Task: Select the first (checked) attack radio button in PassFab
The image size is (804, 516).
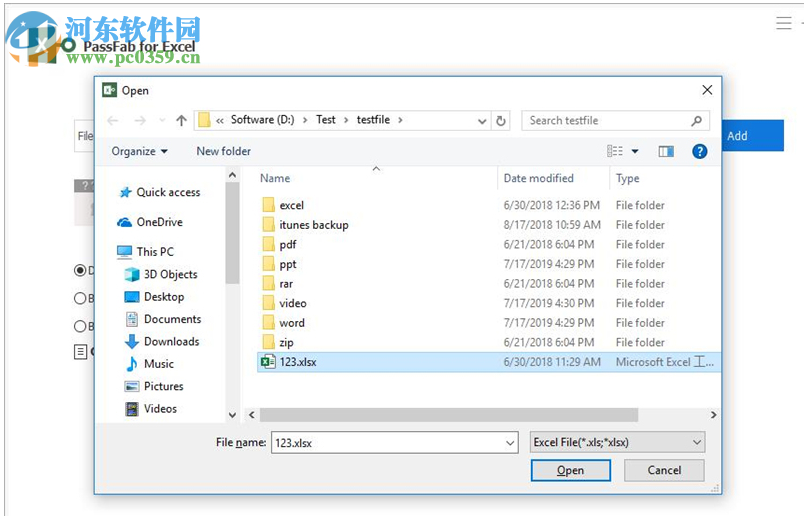Action: pyautogui.click(x=80, y=270)
